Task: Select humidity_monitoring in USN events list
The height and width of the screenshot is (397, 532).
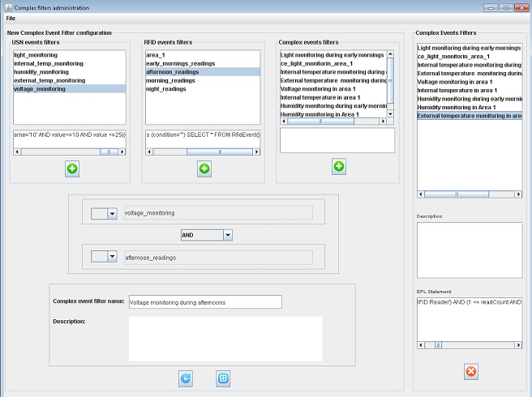Action: pyautogui.click(x=41, y=72)
